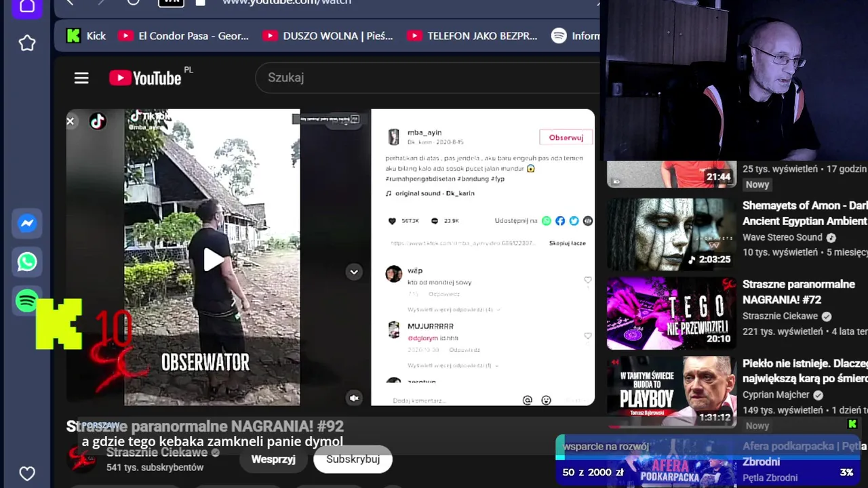The height and width of the screenshot is (488, 868).
Task: Click the #bandung hashtag in the description
Action: click(x=473, y=179)
